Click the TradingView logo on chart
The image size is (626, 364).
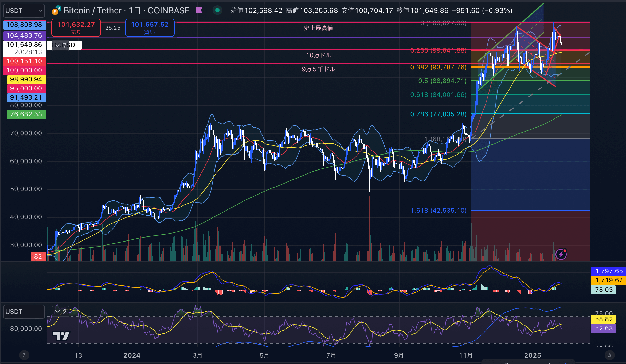pos(61,336)
